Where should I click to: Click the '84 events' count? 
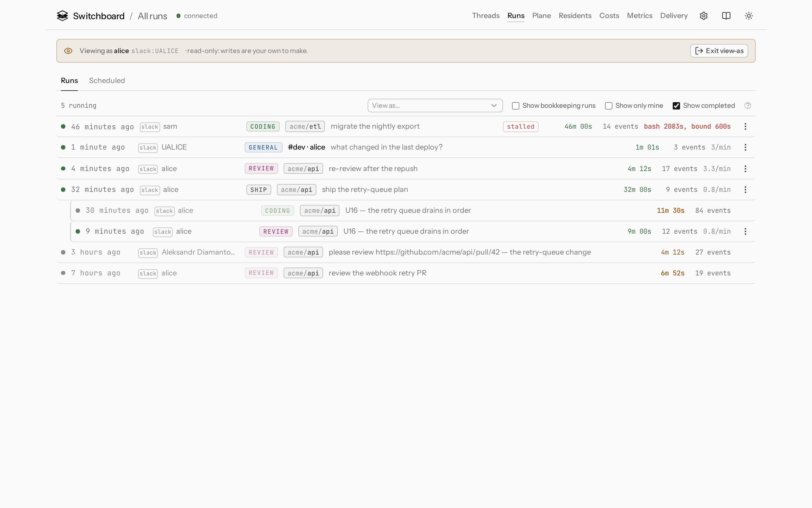tap(713, 210)
